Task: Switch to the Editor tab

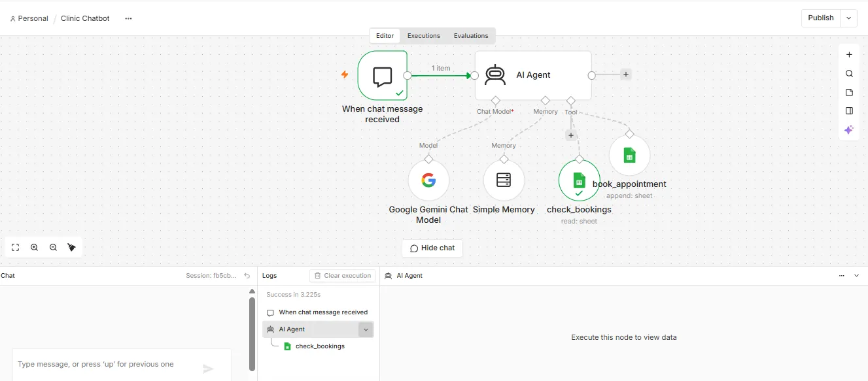Action: coord(385,36)
